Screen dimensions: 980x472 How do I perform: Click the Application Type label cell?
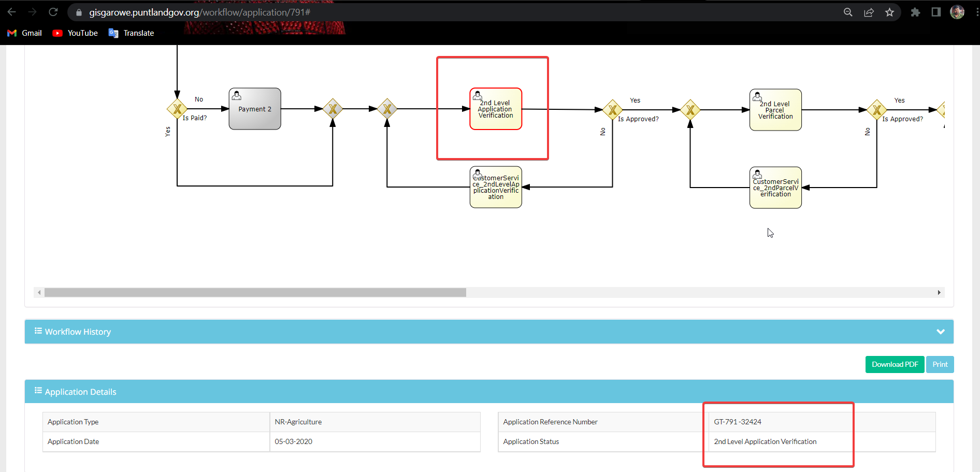156,422
